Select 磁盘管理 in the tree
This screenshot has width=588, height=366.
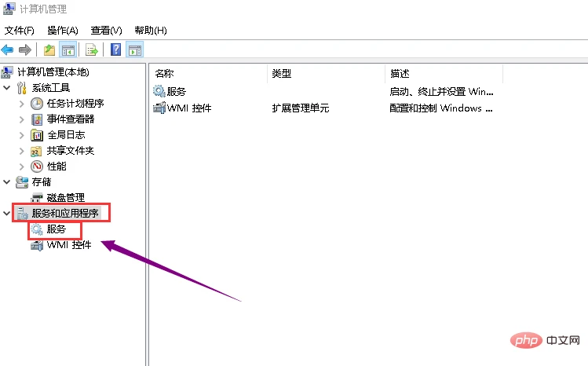click(65, 197)
